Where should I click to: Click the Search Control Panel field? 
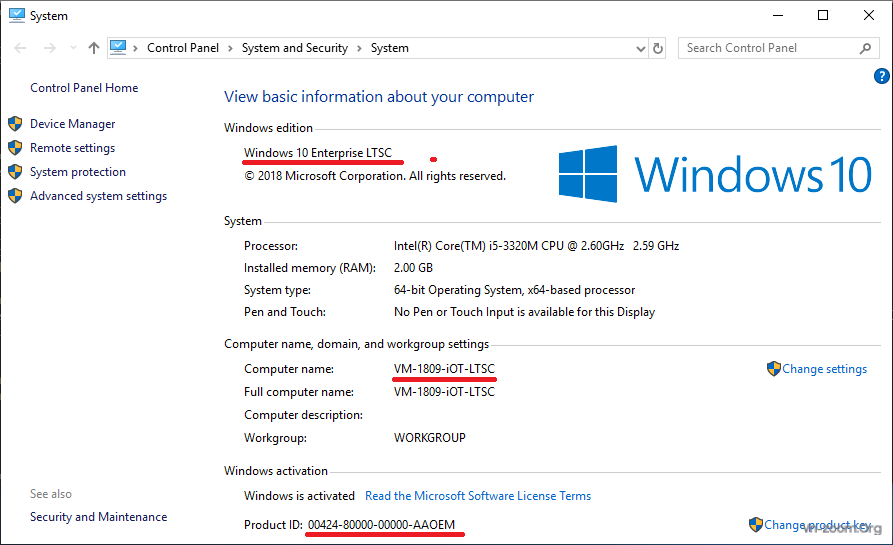779,48
